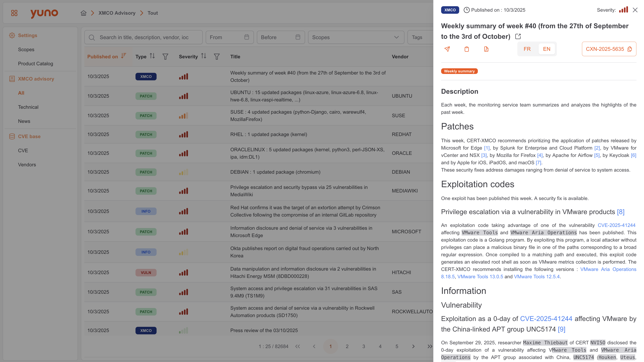Expand the Scopes dropdown
Viewport: 644px width, 362px height.
tap(356, 37)
